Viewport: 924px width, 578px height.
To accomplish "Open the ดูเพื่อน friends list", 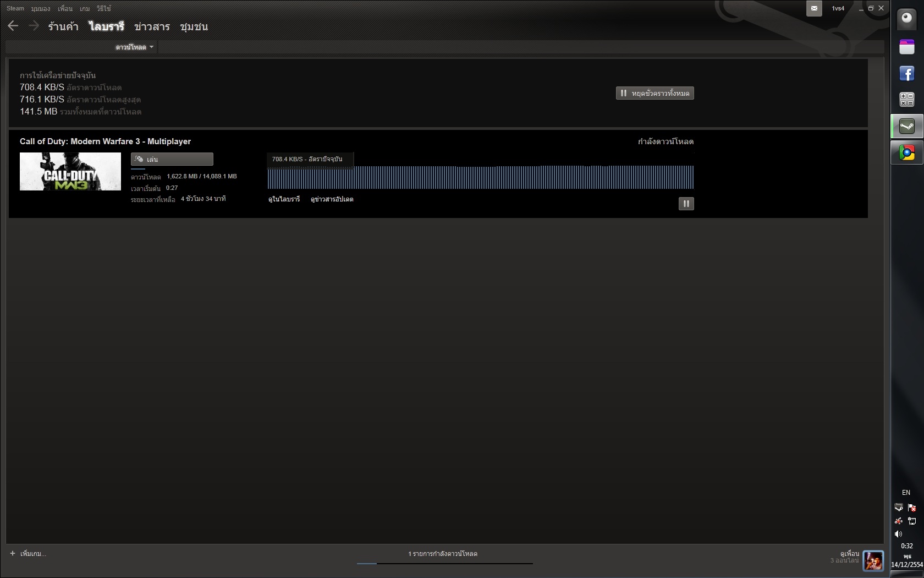I will [849, 553].
